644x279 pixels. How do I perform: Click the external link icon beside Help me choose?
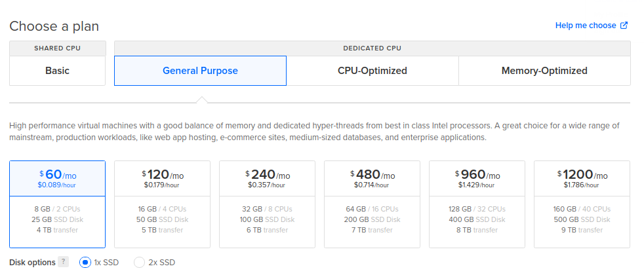[x=624, y=26]
